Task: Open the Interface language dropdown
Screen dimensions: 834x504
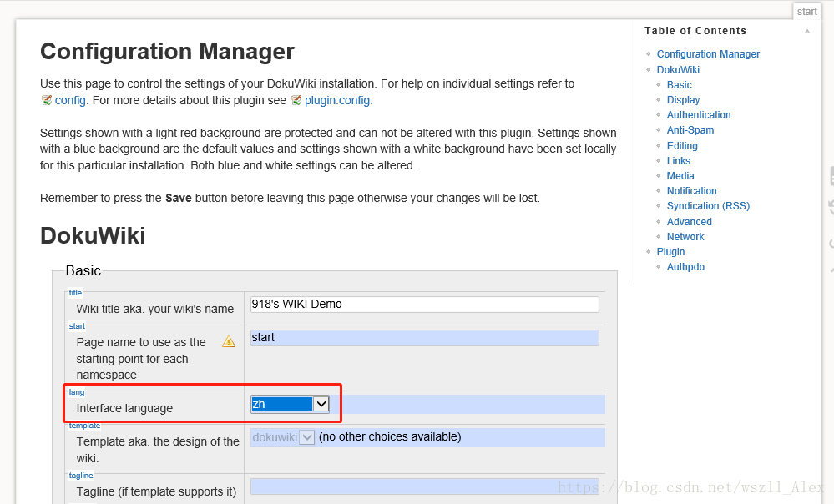Action: point(290,404)
